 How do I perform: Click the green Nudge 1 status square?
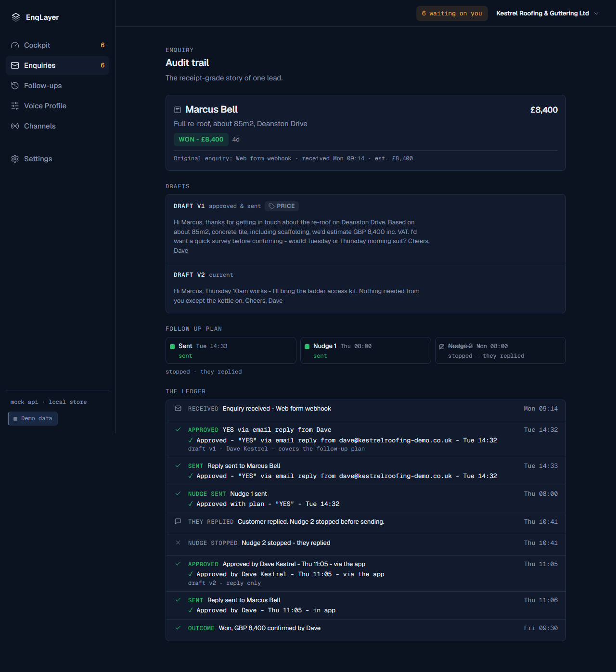tap(307, 347)
